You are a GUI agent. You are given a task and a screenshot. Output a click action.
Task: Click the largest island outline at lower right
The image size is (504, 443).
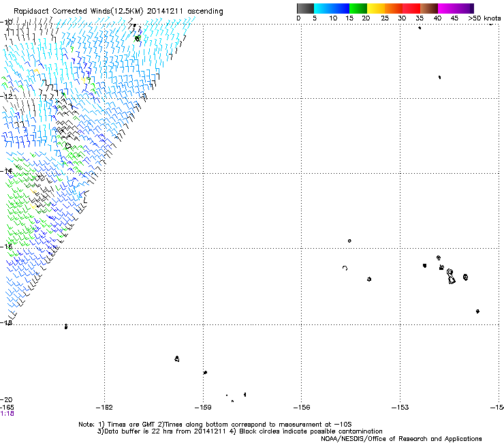pos(451,277)
